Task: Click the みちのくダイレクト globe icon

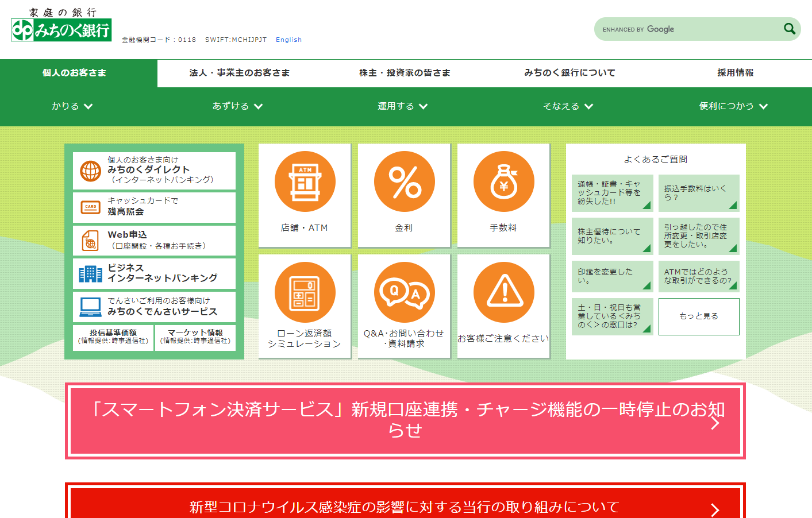Action: (91, 171)
